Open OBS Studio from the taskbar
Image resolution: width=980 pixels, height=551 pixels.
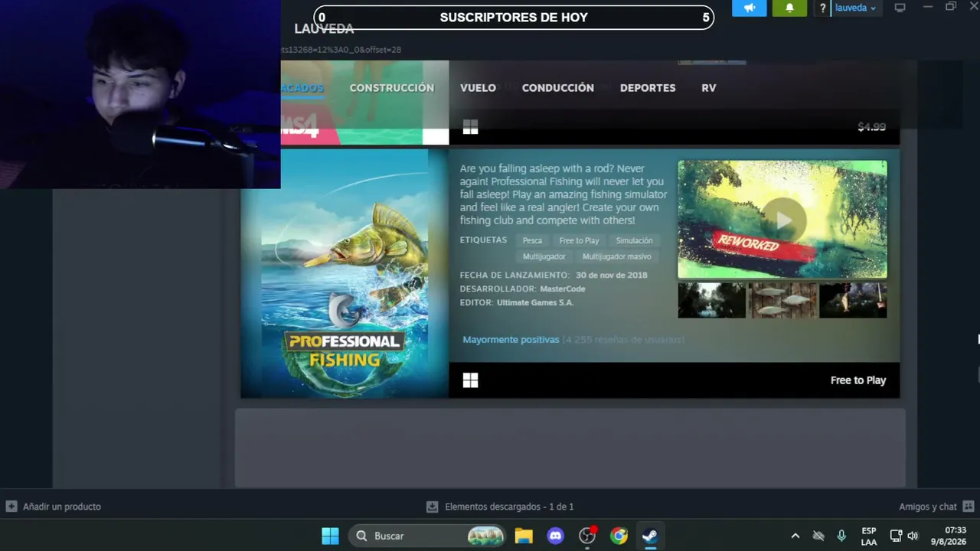[x=587, y=536]
